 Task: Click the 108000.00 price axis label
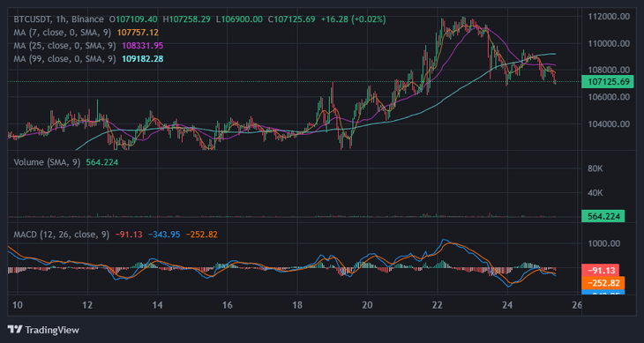[x=609, y=70]
